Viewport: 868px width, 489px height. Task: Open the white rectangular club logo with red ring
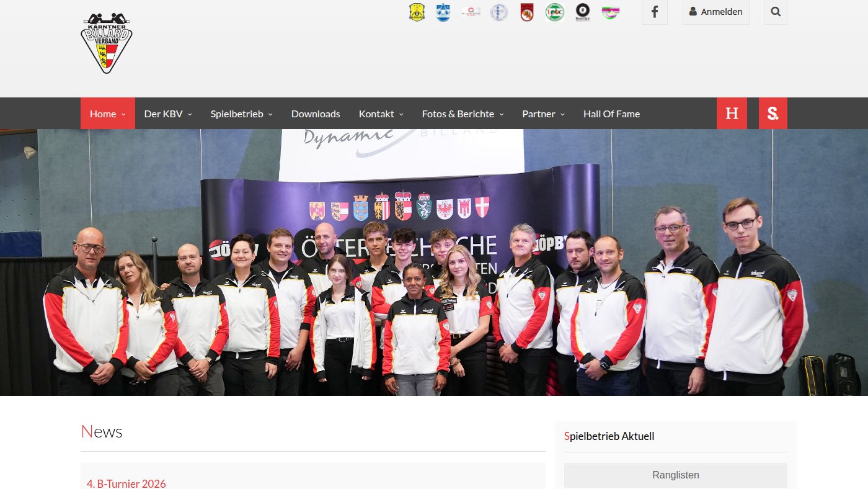pyautogui.click(x=471, y=12)
